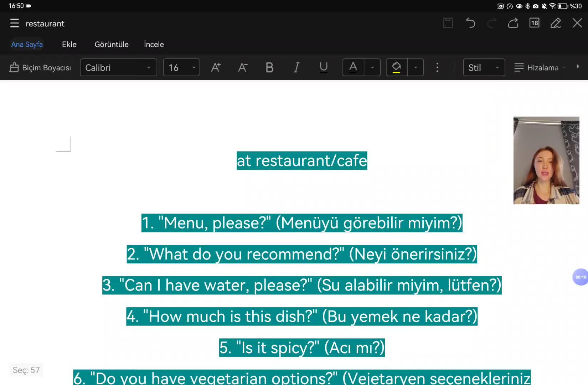The height and width of the screenshot is (385, 588).
Task: Click line 4 How much is this dish?
Action: coord(302,317)
